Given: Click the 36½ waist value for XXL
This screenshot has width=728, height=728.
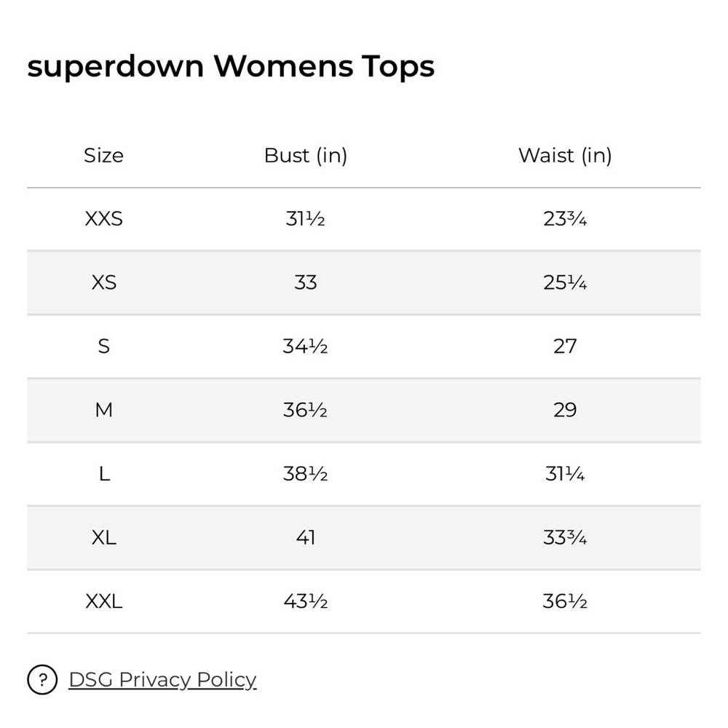Looking at the screenshot, I should coord(565,601).
